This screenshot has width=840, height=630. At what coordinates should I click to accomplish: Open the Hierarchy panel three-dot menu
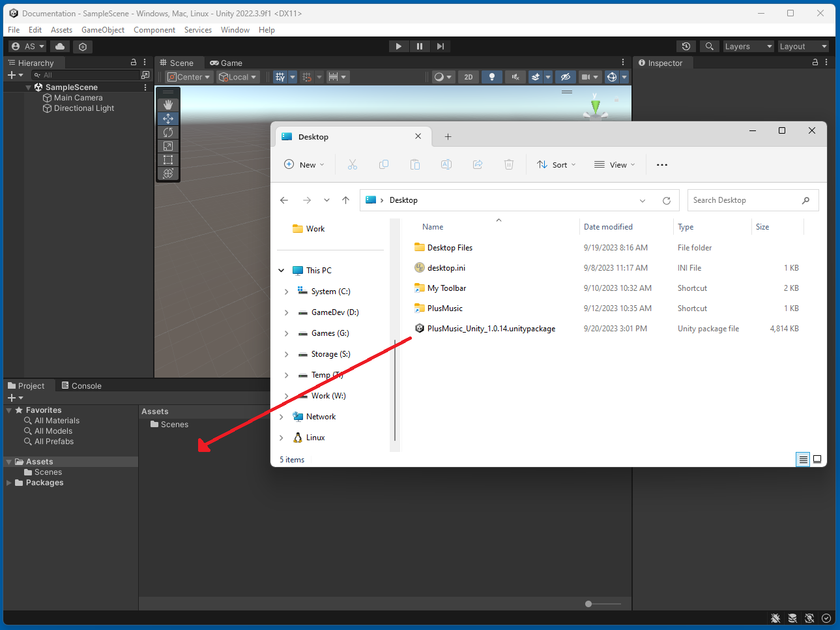point(145,63)
